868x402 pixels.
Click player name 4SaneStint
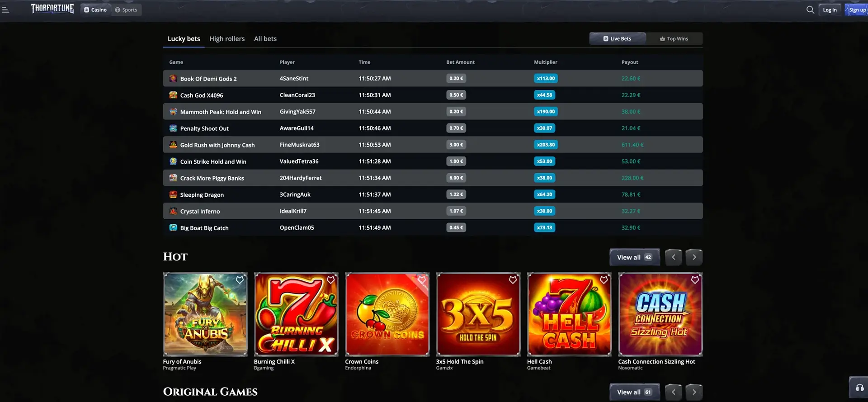click(294, 78)
